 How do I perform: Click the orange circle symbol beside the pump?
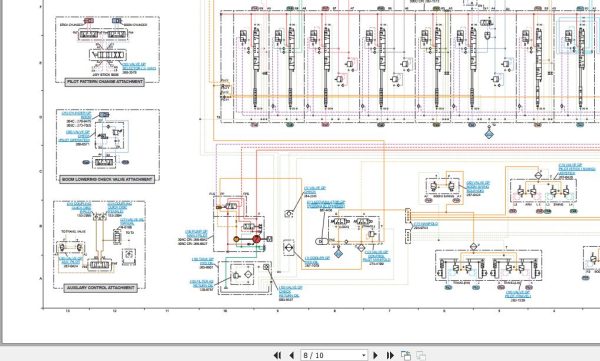coord(236,239)
